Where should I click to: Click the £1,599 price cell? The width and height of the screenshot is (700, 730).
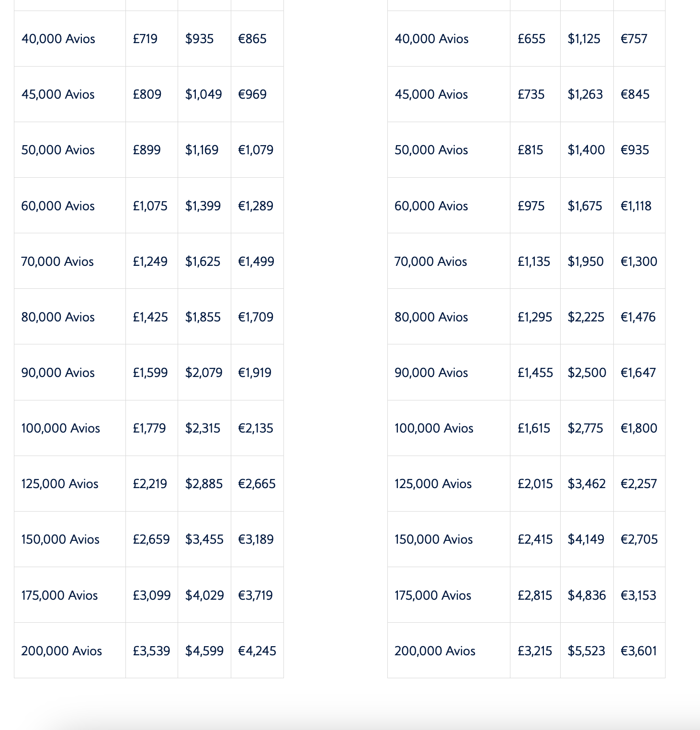150,373
